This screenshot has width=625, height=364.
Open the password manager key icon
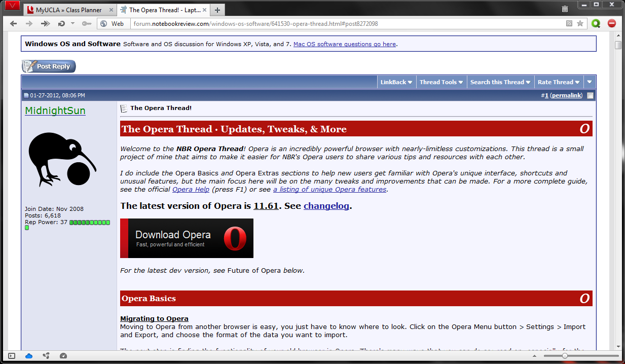[87, 23]
